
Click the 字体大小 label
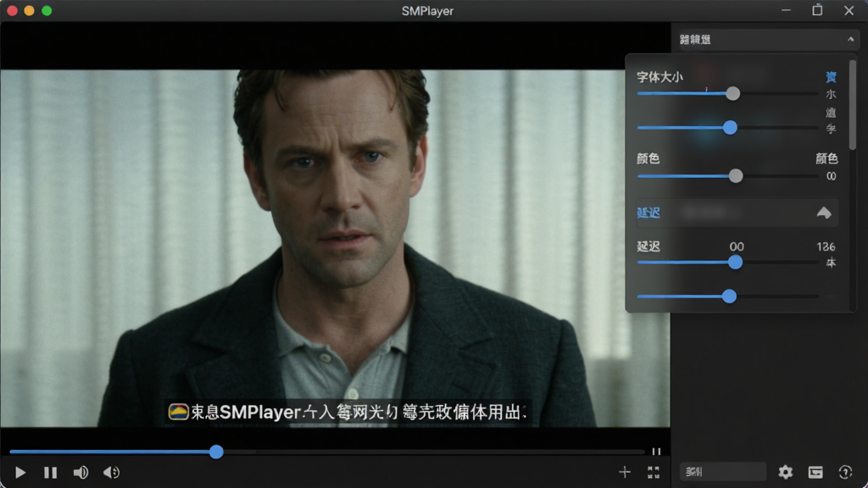[659, 77]
